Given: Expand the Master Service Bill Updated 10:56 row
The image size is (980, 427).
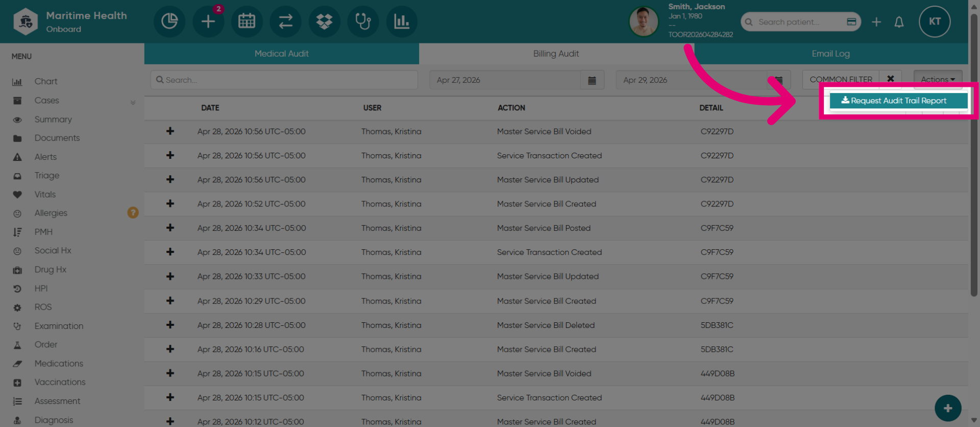Looking at the screenshot, I should 170,180.
